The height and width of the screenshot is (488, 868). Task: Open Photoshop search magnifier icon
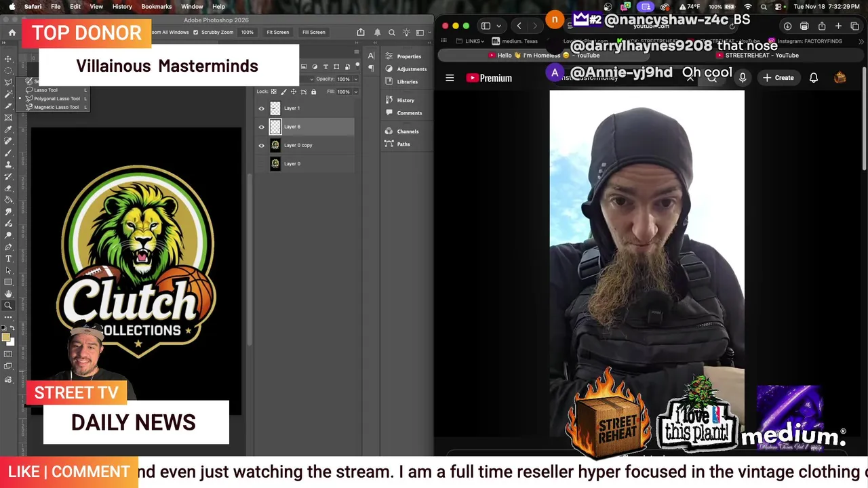[x=391, y=32]
